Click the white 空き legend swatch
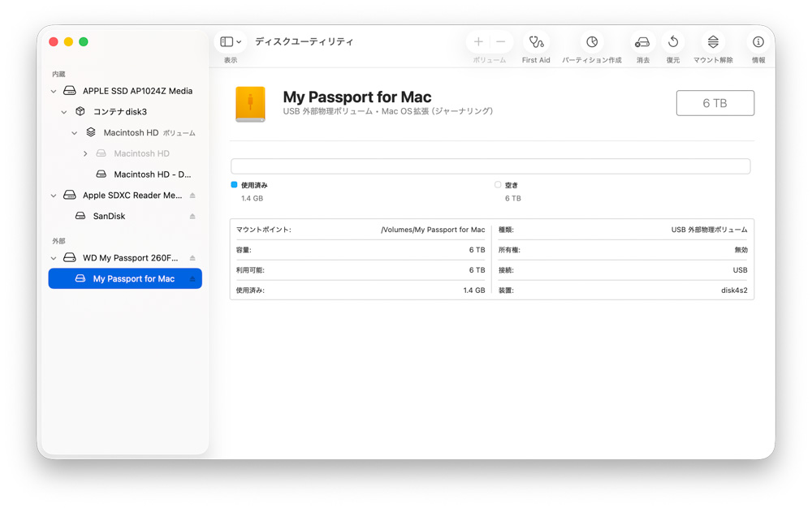This screenshot has height=508, width=812. 498,185
